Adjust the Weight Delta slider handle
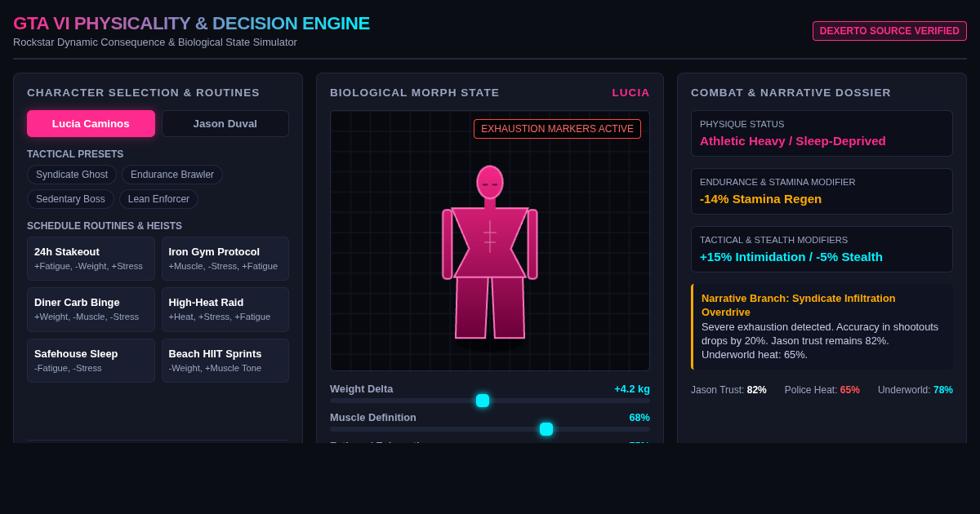The height and width of the screenshot is (514, 980). [483, 401]
